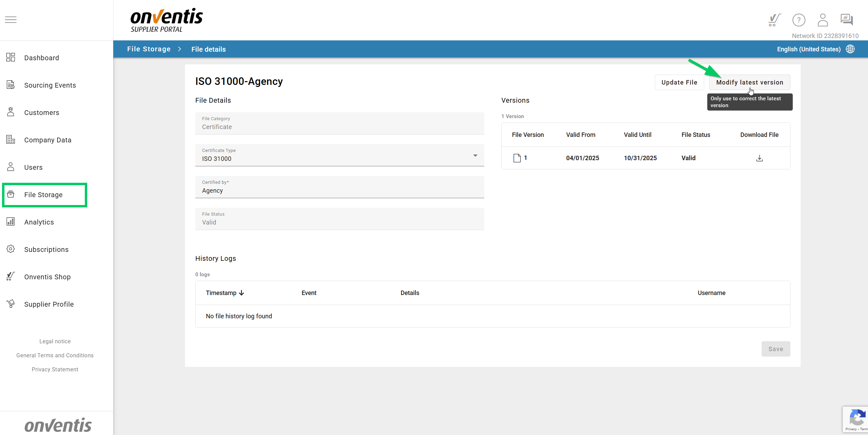The image size is (868, 435).
Task: Navigate to File Storage breadcrumb
Action: click(x=149, y=49)
